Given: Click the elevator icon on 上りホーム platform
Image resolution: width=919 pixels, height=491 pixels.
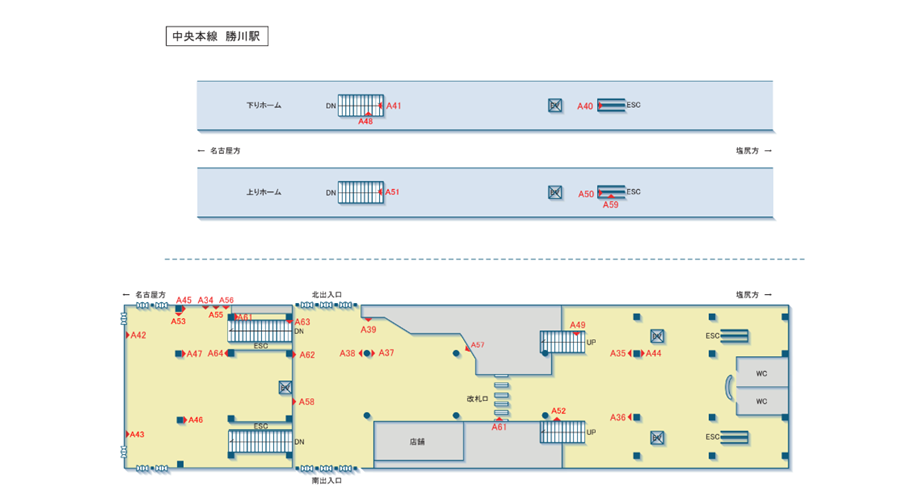Looking at the screenshot, I should 555,193.
